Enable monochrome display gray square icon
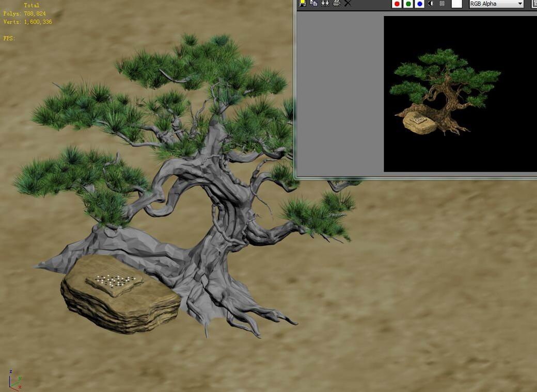Image resolution: width=537 pixels, height=392 pixels. pyautogui.click(x=442, y=4)
